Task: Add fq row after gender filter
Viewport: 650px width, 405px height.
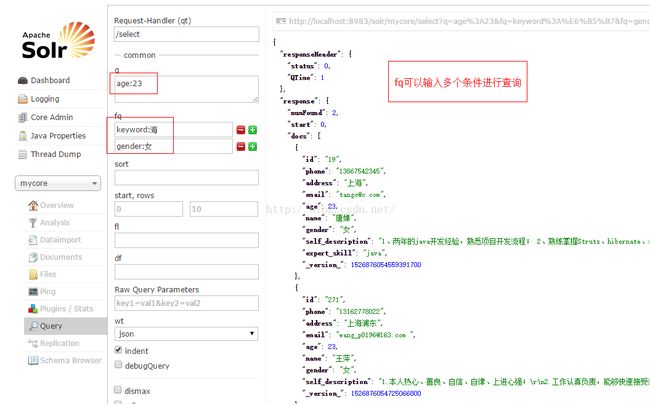Action: (253, 147)
